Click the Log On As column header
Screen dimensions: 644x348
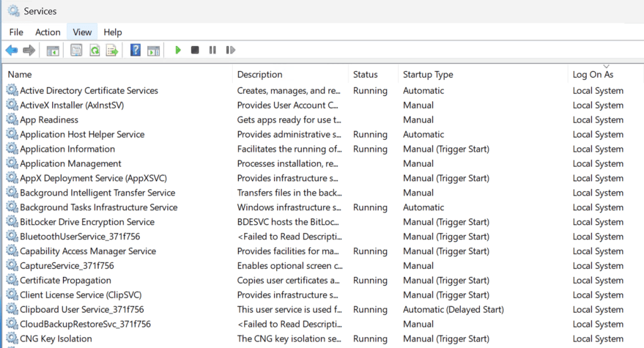[592, 74]
